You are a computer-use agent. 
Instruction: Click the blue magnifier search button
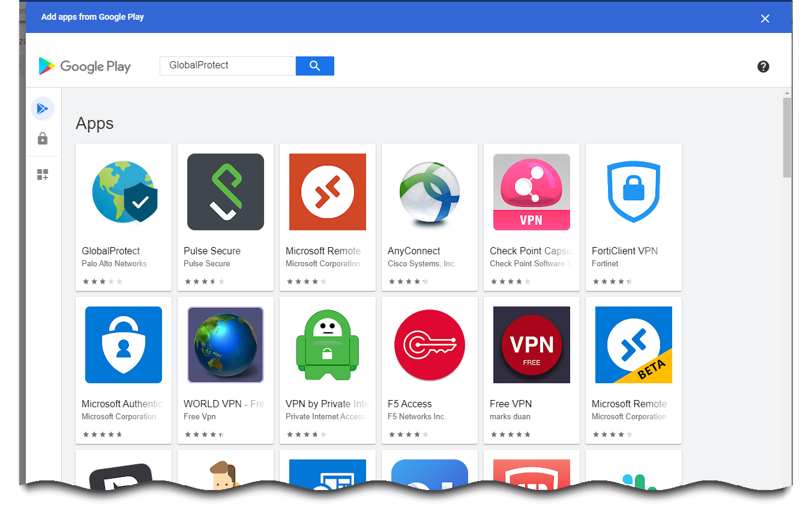pyautogui.click(x=315, y=66)
